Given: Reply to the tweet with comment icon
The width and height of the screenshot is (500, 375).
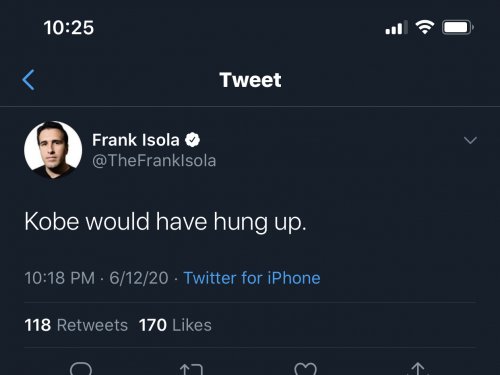Looking at the screenshot, I should tap(81, 369).
